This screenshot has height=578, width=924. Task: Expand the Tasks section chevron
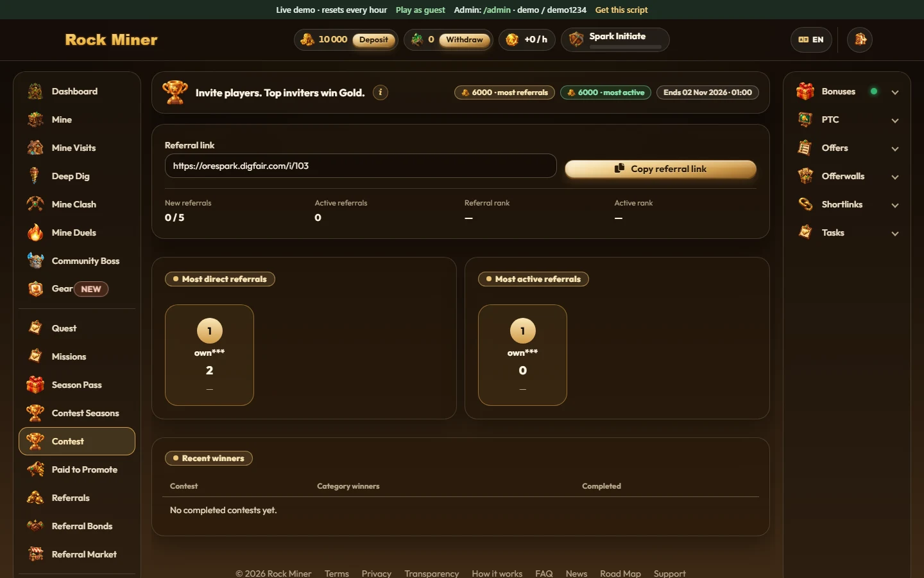click(x=895, y=233)
